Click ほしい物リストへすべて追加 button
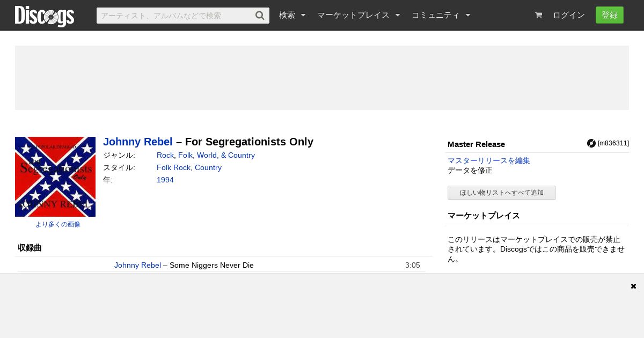Screen dimensions: 644x338 502,193
